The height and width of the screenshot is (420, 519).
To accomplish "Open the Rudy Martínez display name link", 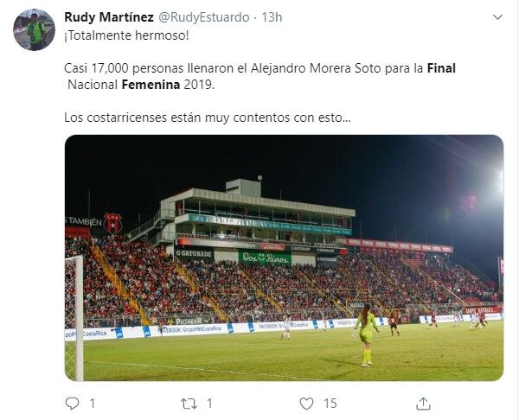I will [107, 17].
